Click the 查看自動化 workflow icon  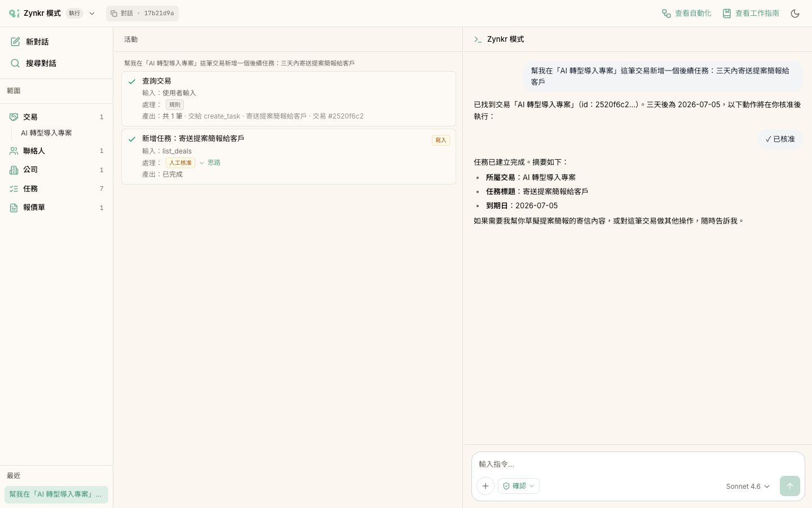(x=667, y=14)
